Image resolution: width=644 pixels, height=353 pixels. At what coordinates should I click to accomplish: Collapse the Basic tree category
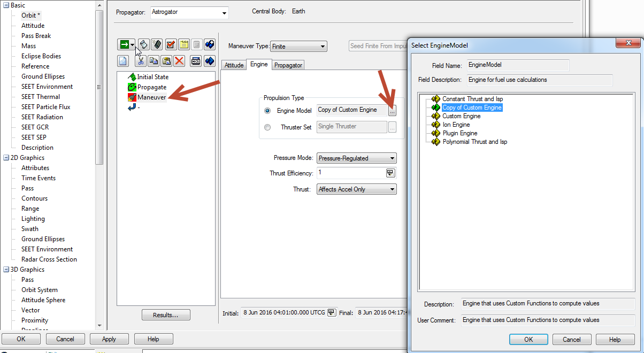pos(6,5)
